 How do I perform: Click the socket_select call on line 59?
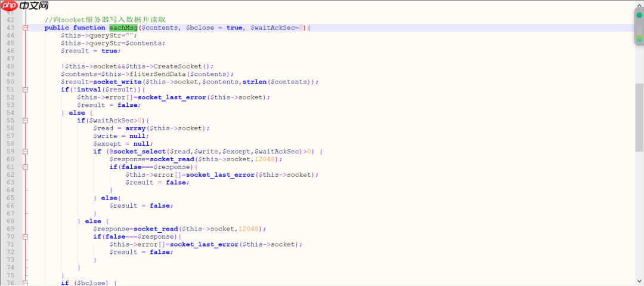[x=140, y=152]
